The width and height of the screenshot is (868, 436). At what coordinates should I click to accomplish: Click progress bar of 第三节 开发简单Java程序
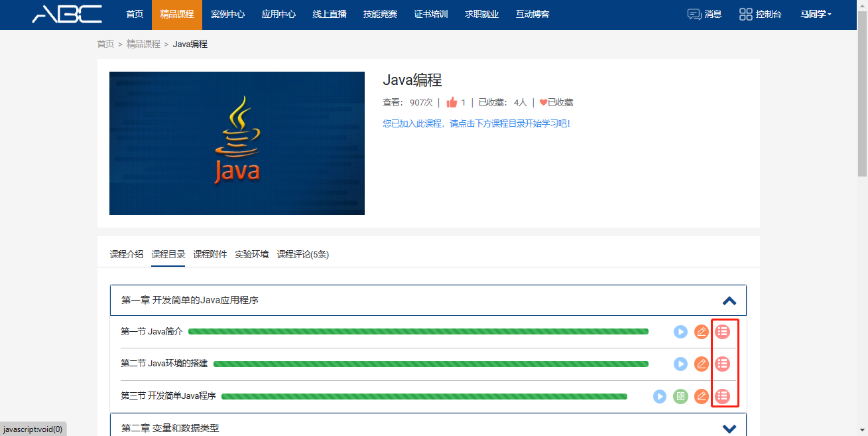point(424,396)
